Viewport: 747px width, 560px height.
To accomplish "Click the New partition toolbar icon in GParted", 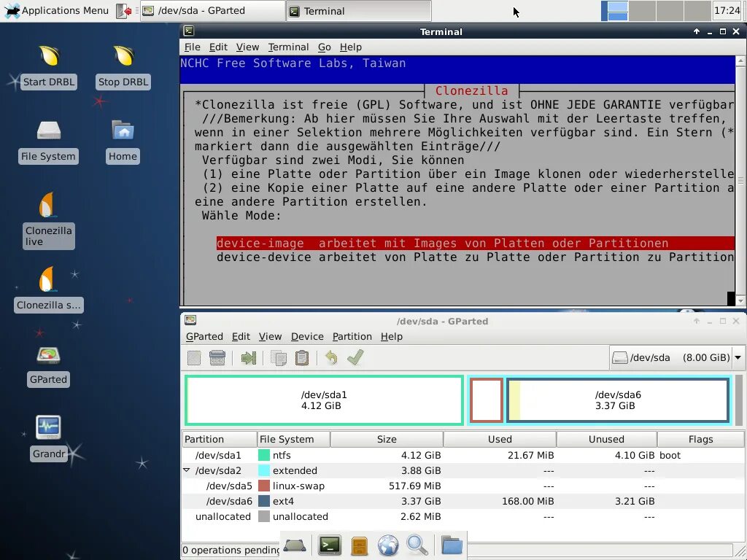I will coord(194,357).
